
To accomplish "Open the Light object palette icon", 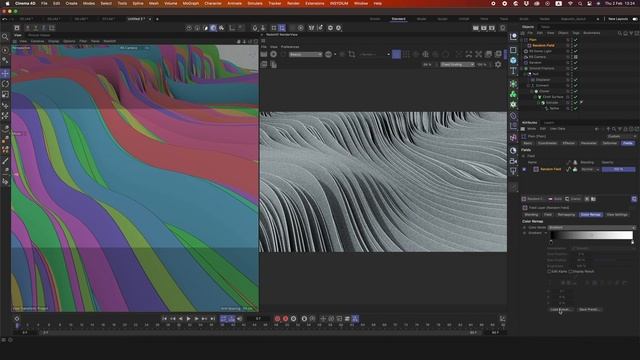I will 513,171.
